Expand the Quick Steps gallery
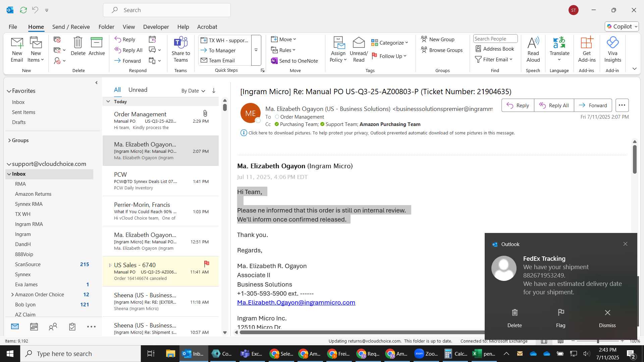 pyautogui.click(x=256, y=50)
